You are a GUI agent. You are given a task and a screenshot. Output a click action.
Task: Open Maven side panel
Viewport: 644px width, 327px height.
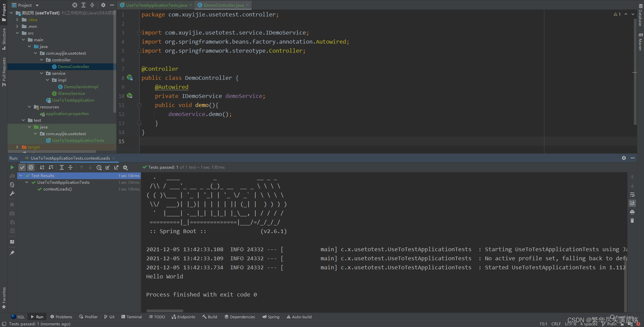pyautogui.click(x=640, y=42)
